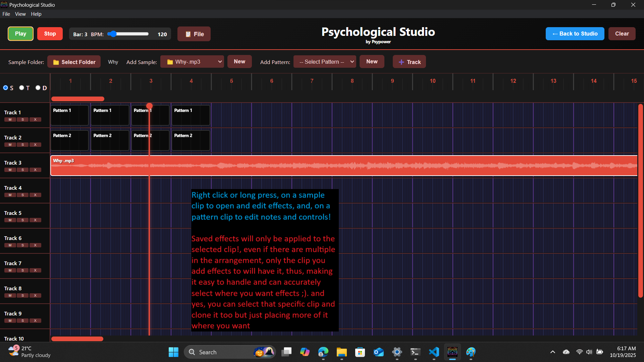
Task: Open the Help menu
Action: (x=36, y=14)
